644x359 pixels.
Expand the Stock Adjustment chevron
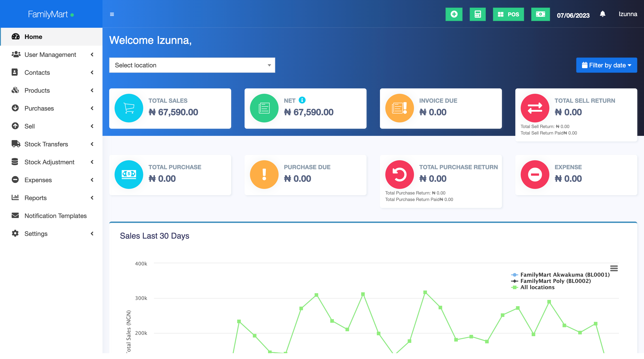click(92, 162)
